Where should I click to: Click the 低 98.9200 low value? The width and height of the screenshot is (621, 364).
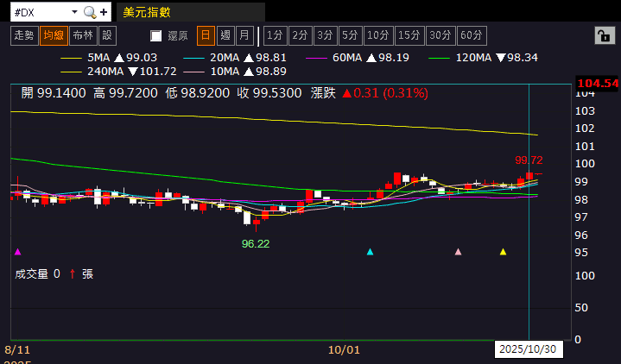198,93
